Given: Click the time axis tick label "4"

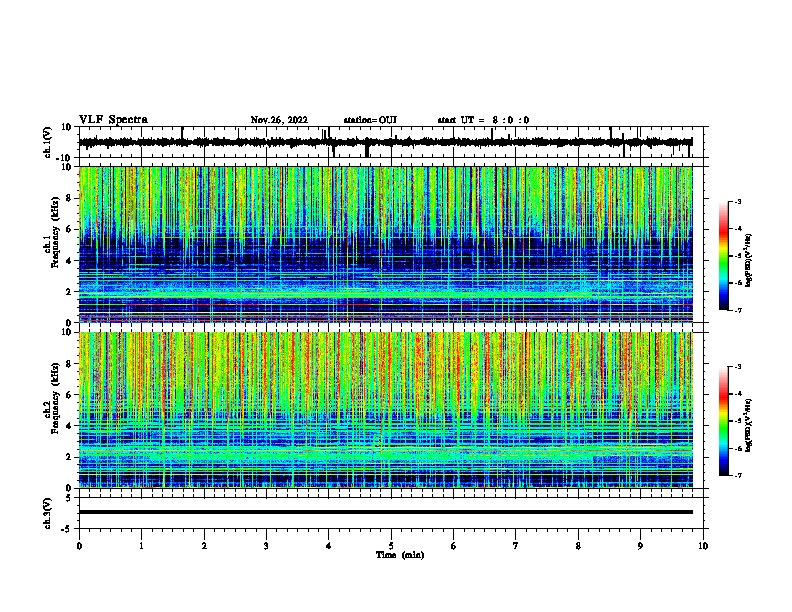Looking at the screenshot, I should tap(329, 546).
